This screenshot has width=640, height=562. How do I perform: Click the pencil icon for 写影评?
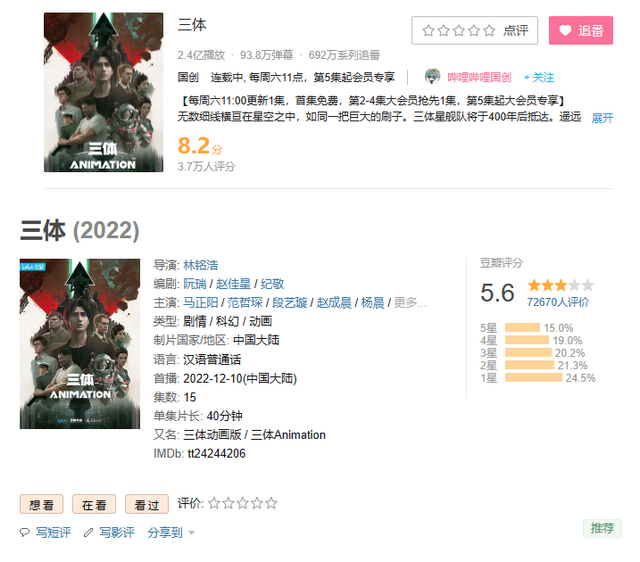coord(88,532)
